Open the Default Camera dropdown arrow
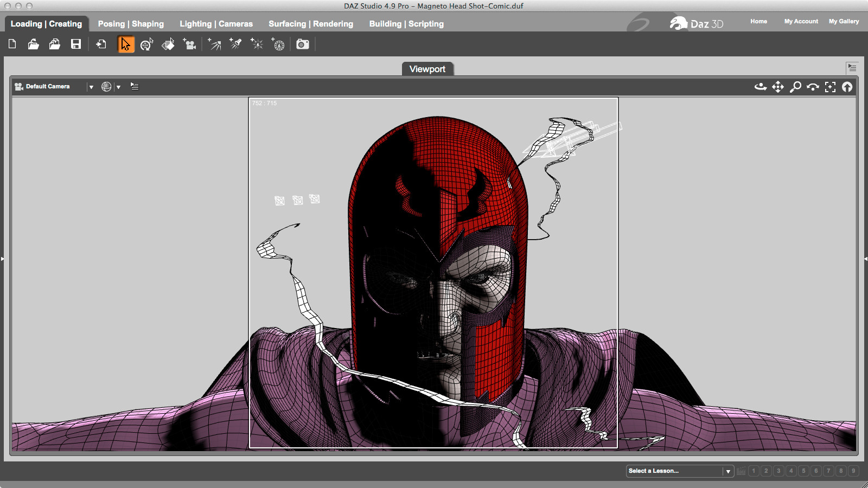This screenshot has width=868, height=488. coord(91,87)
